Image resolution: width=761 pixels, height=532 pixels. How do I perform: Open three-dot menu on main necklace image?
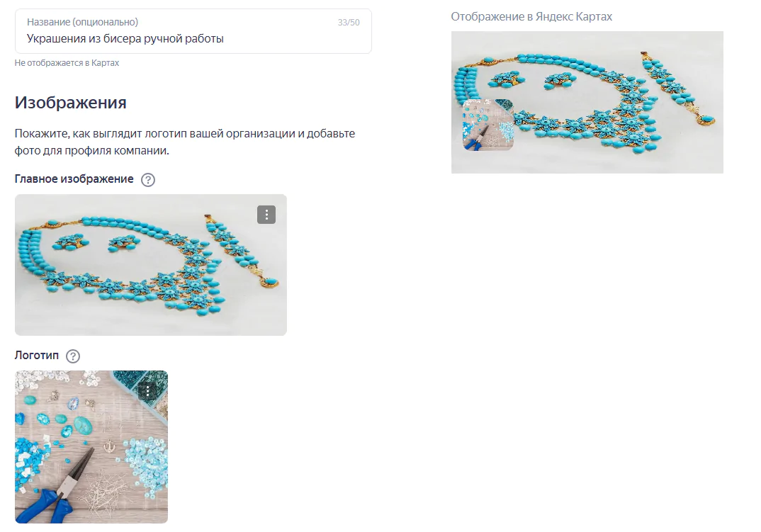(x=266, y=215)
